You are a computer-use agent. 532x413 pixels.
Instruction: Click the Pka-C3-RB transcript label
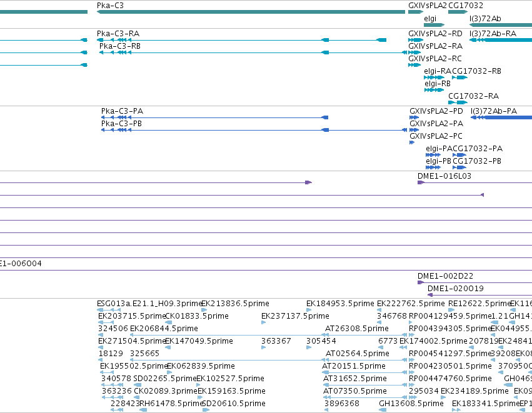120,46
